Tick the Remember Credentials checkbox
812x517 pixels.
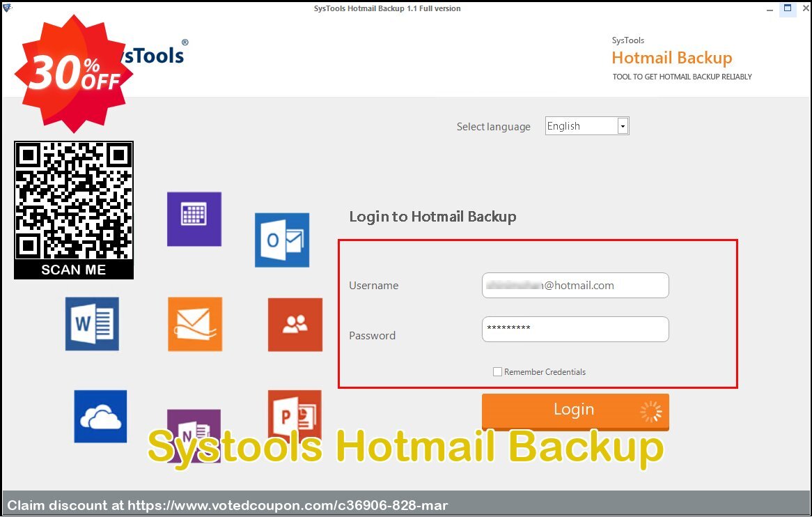(497, 371)
